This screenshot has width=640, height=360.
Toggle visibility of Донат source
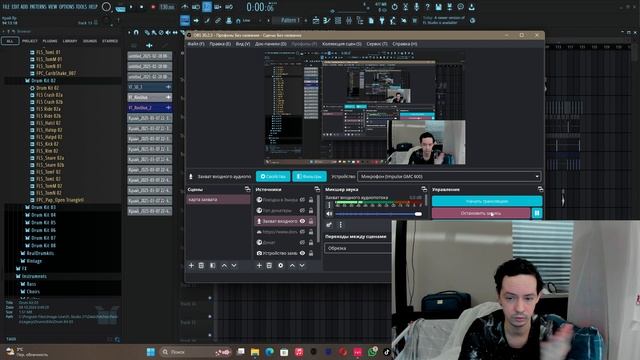click(302, 242)
